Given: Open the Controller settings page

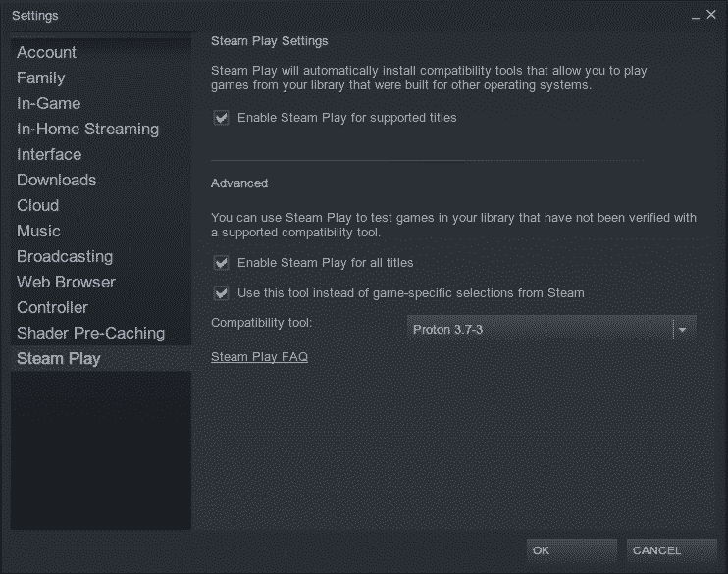Looking at the screenshot, I should (x=52, y=307).
